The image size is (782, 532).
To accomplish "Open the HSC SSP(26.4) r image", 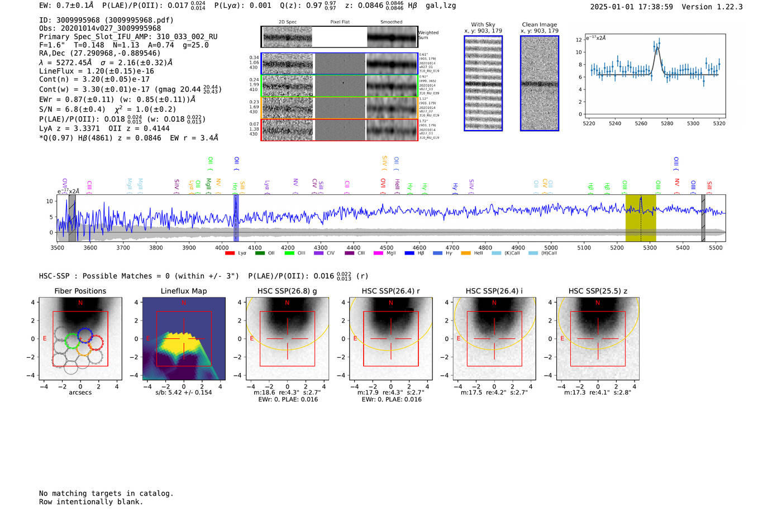I will [x=390, y=339].
